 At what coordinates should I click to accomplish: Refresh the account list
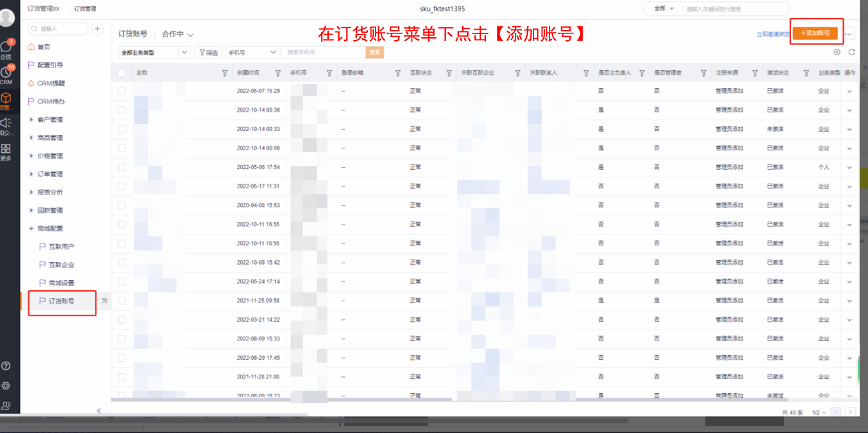851,52
